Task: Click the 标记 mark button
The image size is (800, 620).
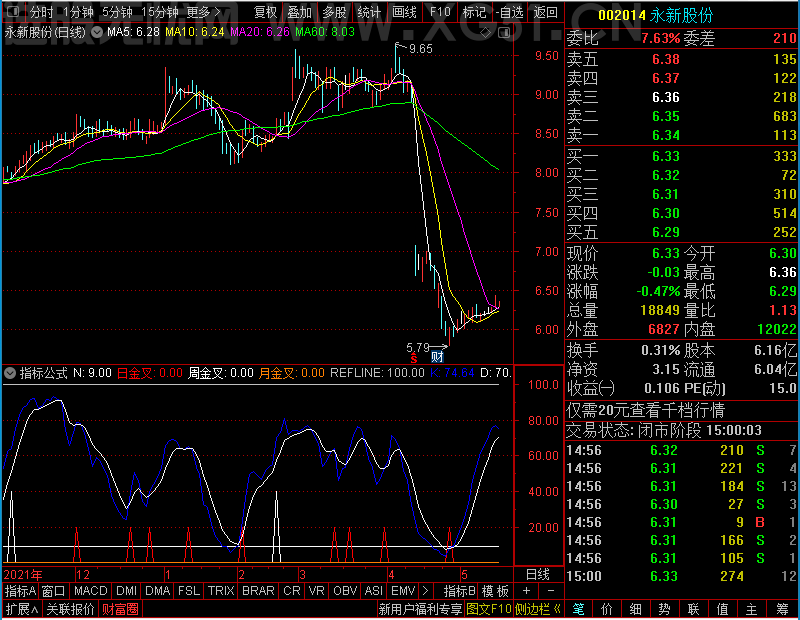Action: pyautogui.click(x=474, y=12)
